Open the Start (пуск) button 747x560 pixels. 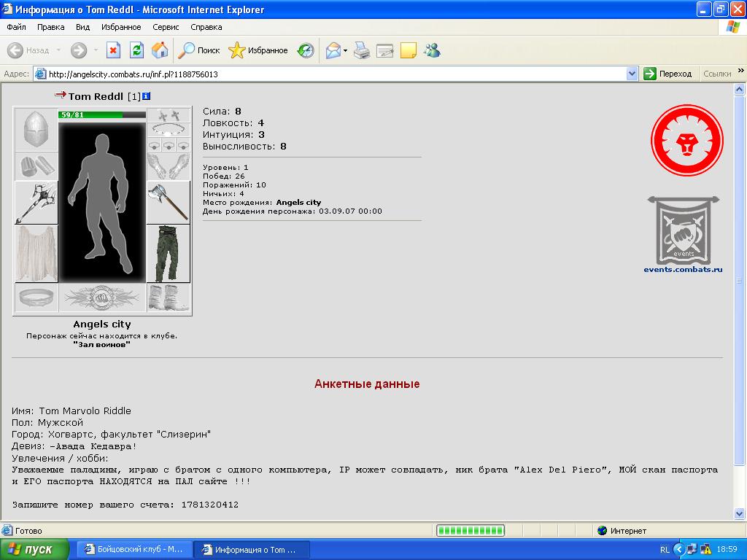[34, 550]
